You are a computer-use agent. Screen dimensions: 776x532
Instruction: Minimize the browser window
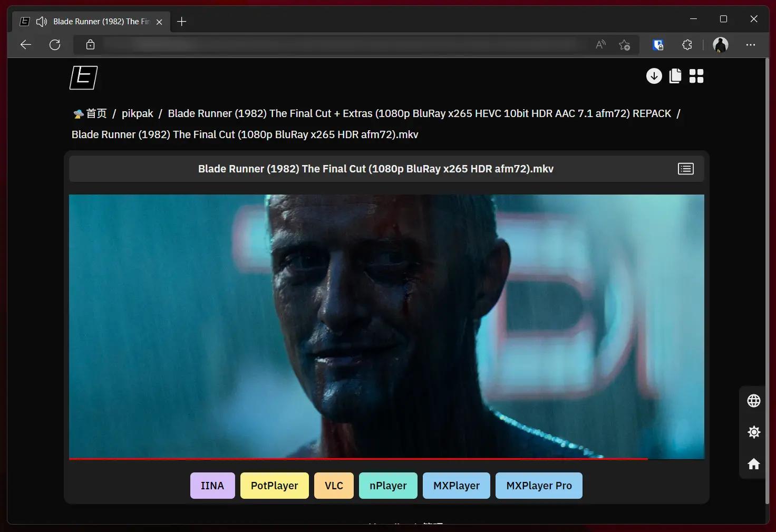coord(694,19)
